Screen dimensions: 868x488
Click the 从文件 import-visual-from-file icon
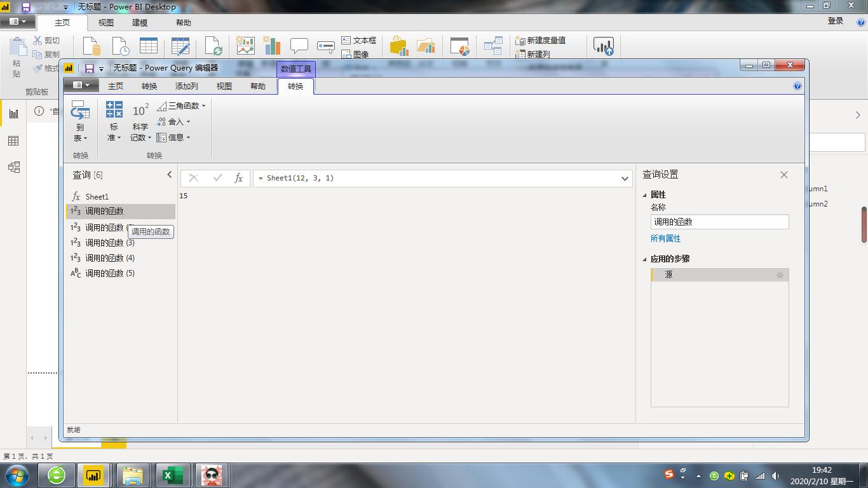[x=426, y=46]
